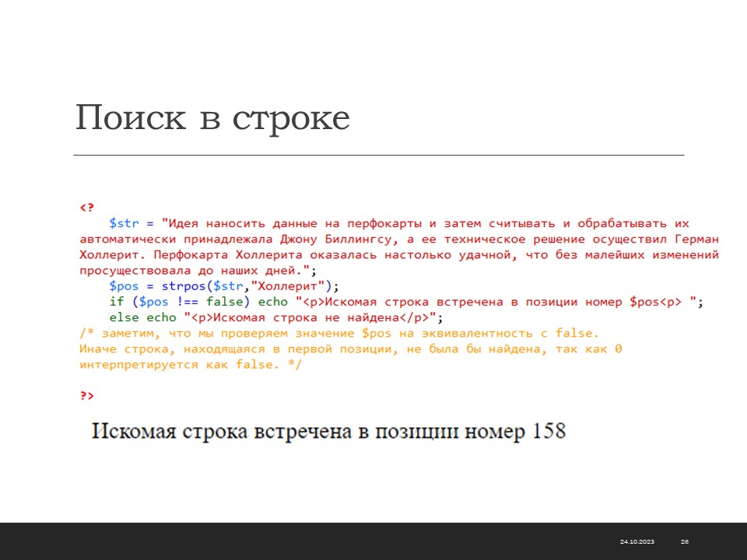The width and height of the screenshot is (747, 560).
Task: Click slide number 28 in the footer
Action: tap(685, 541)
